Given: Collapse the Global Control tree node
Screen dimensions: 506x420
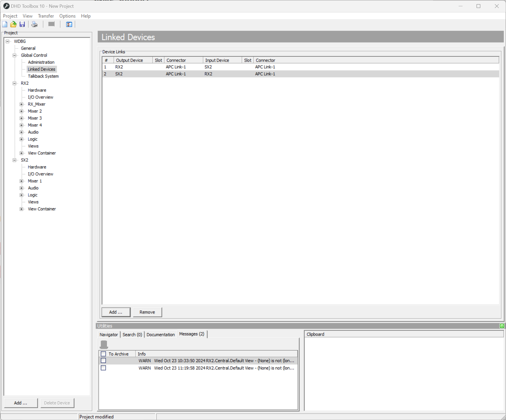Looking at the screenshot, I should click(x=14, y=55).
